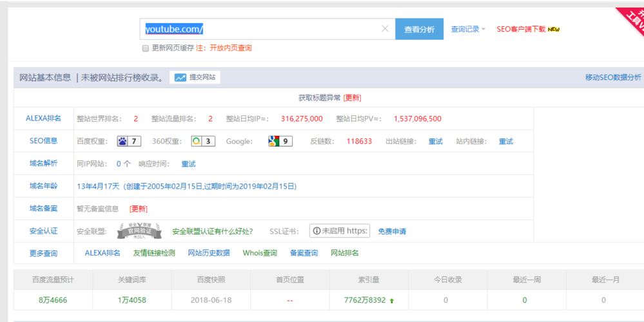Click the 360 weight badge showing 3
The image size is (644, 322).
point(203,141)
